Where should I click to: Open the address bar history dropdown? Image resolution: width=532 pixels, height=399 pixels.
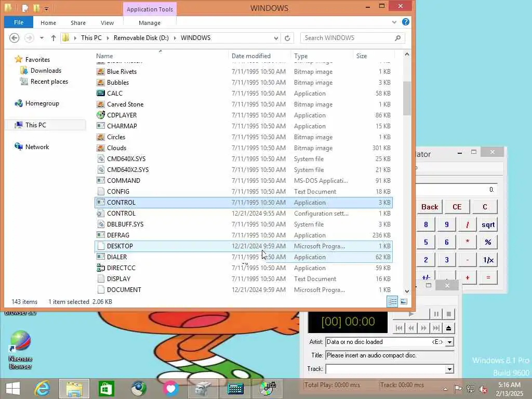276,38
